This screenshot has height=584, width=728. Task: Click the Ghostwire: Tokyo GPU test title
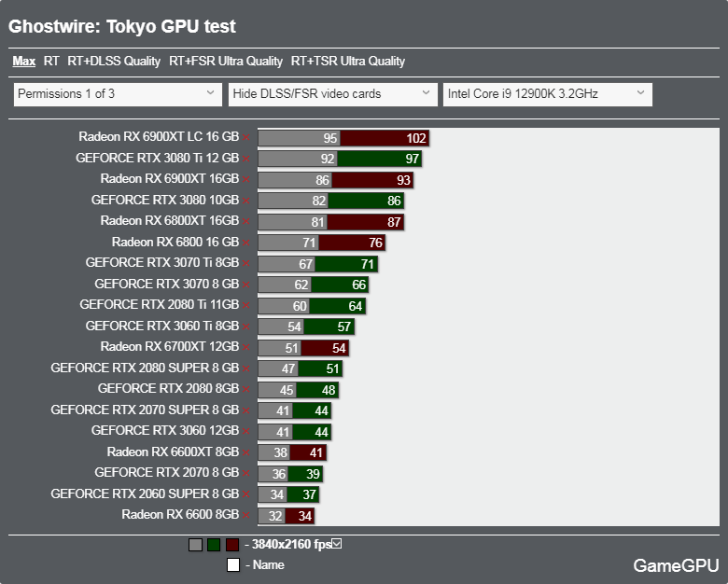click(x=122, y=26)
